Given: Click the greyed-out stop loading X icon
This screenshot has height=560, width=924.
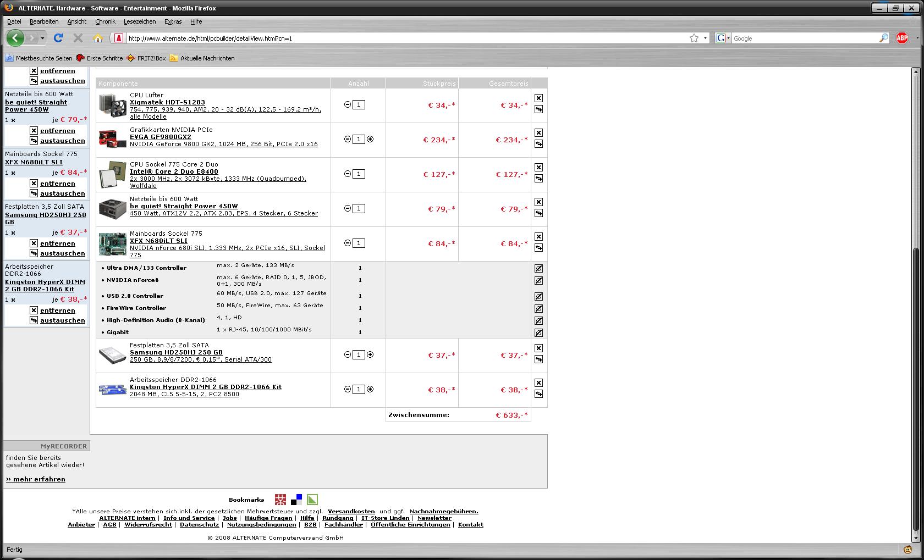Looking at the screenshot, I should click(x=78, y=38).
